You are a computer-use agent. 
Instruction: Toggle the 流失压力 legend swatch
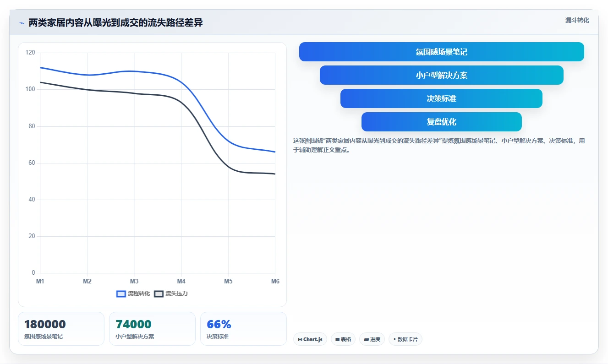point(159,293)
